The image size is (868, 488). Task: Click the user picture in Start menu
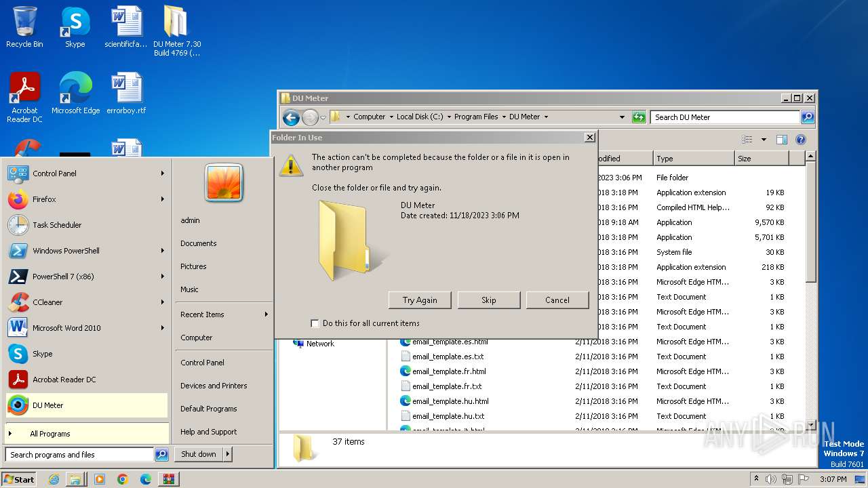point(224,182)
